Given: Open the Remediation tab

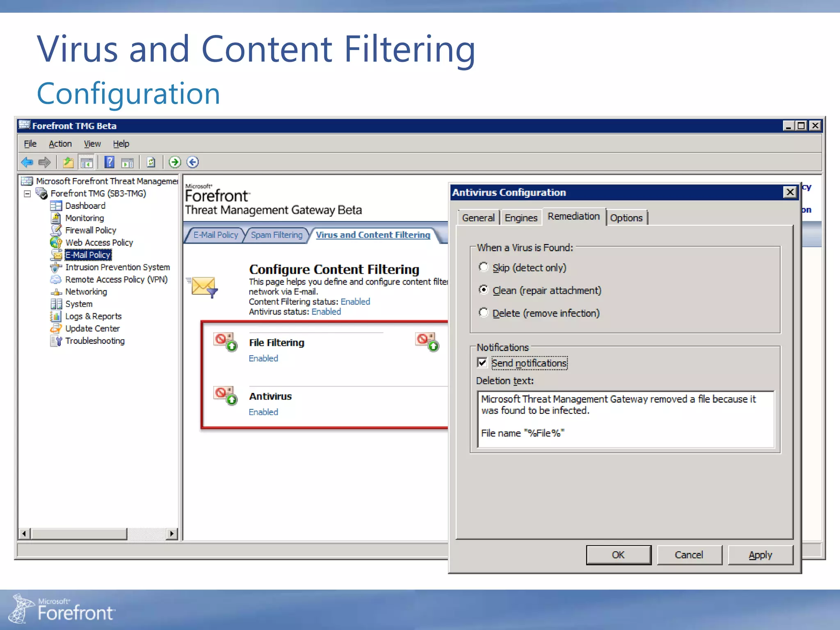Looking at the screenshot, I should [x=574, y=216].
